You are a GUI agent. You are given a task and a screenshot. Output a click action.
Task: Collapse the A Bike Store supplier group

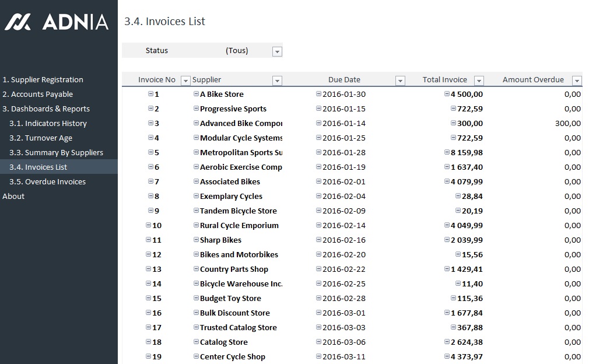click(196, 94)
